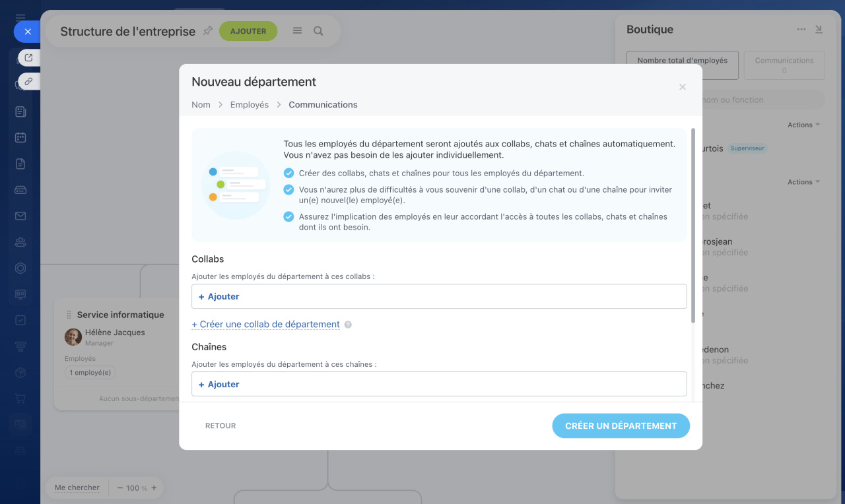Go to the Employés step in breadcrumb
This screenshot has height=504, width=845.
click(x=249, y=105)
